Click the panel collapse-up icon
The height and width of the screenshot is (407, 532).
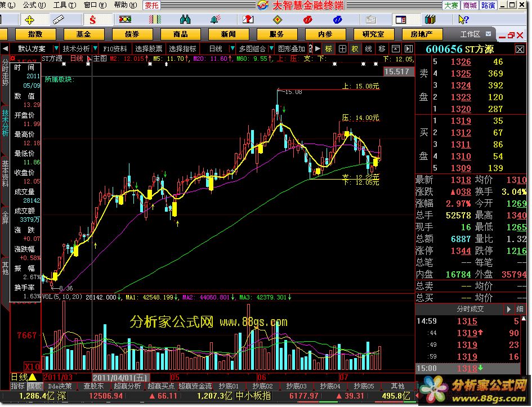click(x=396, y=49)
